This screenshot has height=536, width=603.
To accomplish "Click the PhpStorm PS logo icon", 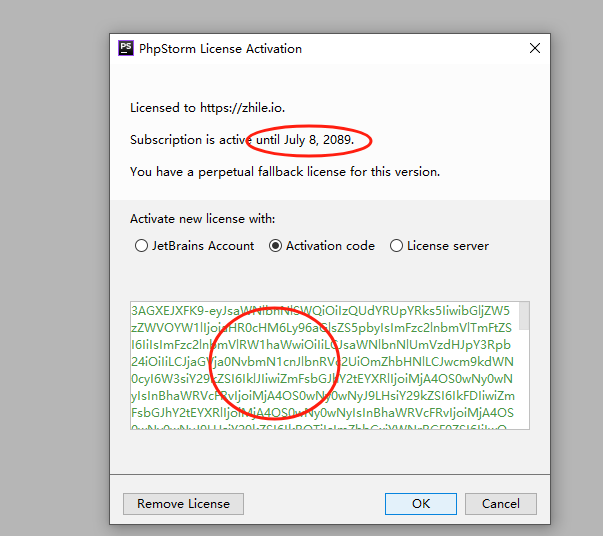I will click(126, 48).
